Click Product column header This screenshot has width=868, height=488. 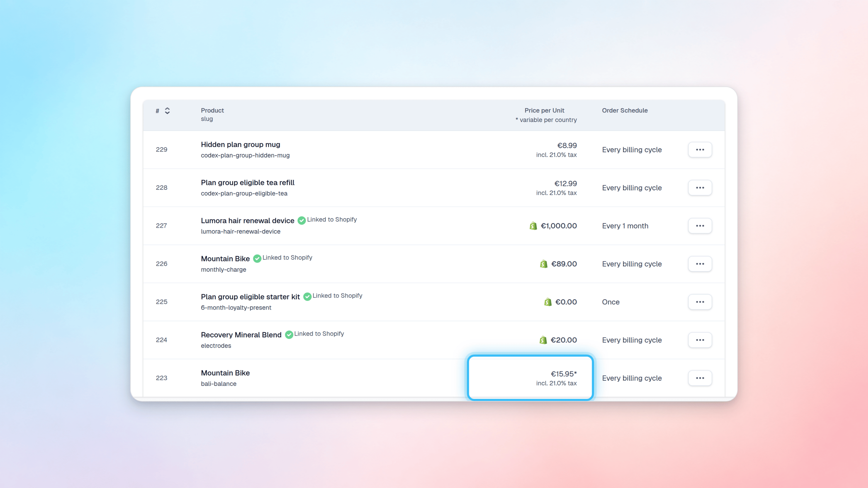212,111
